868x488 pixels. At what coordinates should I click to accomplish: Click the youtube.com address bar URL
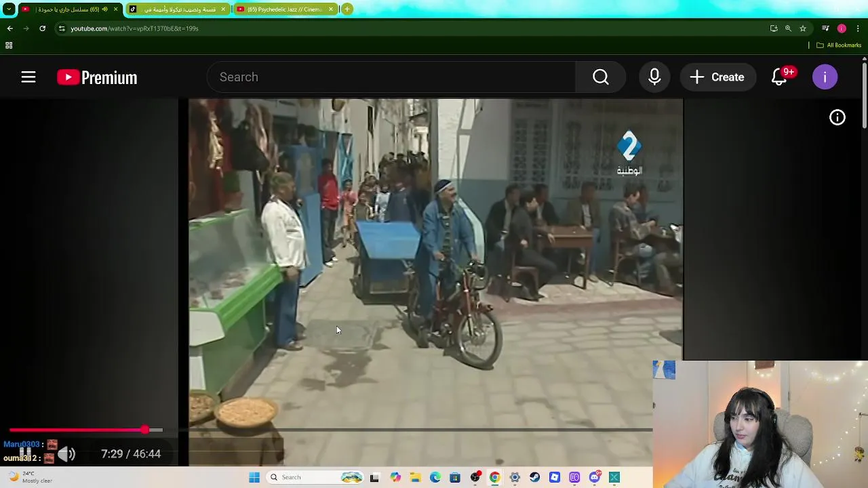pos(134,28)
